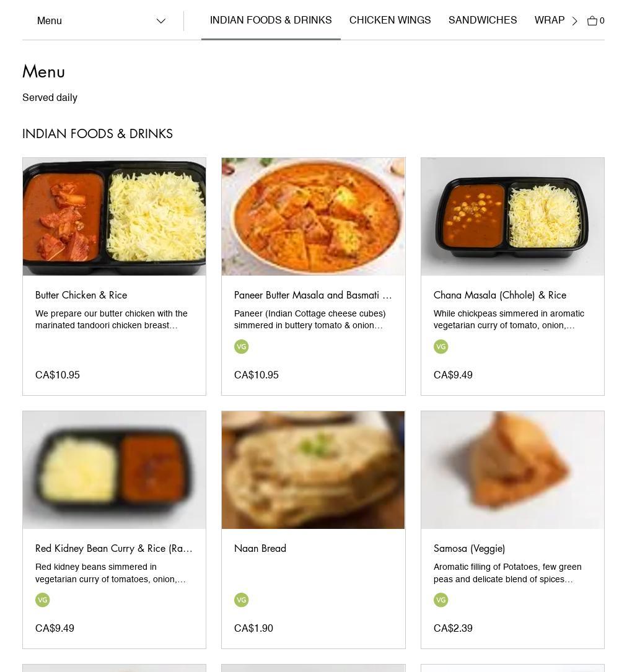Click the Menu dropdown chevron arrow
Viewport: 627px width, 672px height.
click(x=161, y=21)
